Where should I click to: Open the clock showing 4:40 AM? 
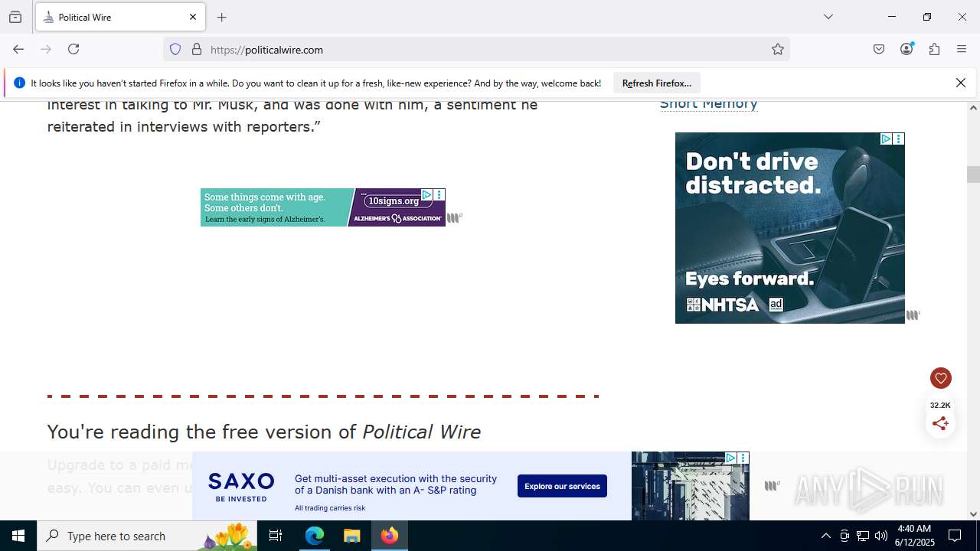915,536
